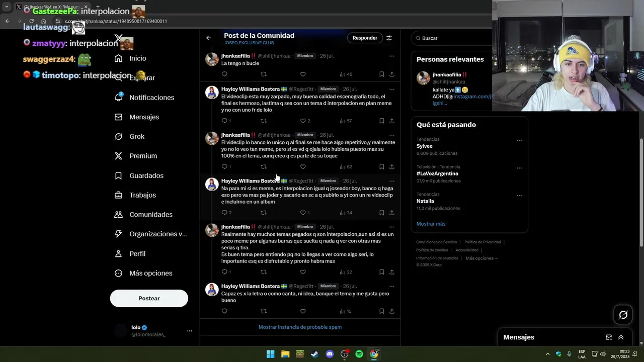Open Grok from the sidebar
This screenshot has height=362, width=644.
(130, 136)
